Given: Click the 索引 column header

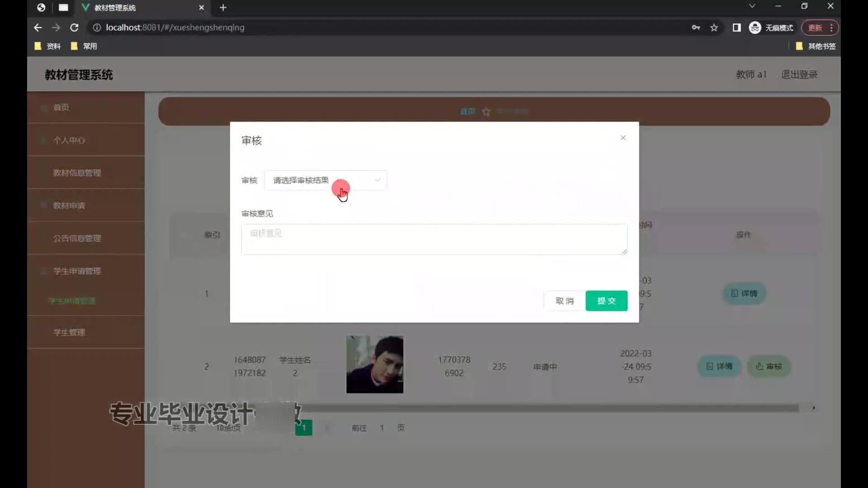Looking at the screenshot, I should (x=212, y=235).
